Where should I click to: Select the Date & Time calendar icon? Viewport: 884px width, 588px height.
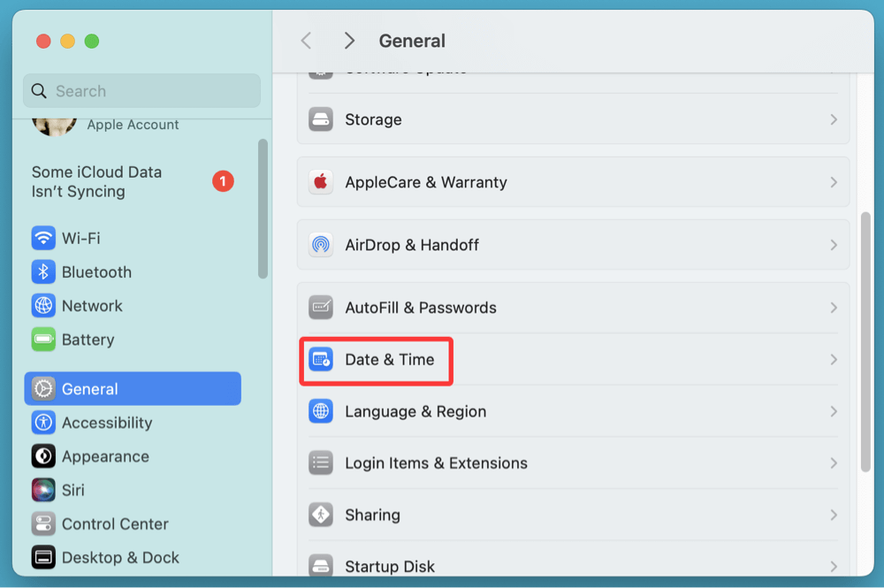(x=320, y=360)
